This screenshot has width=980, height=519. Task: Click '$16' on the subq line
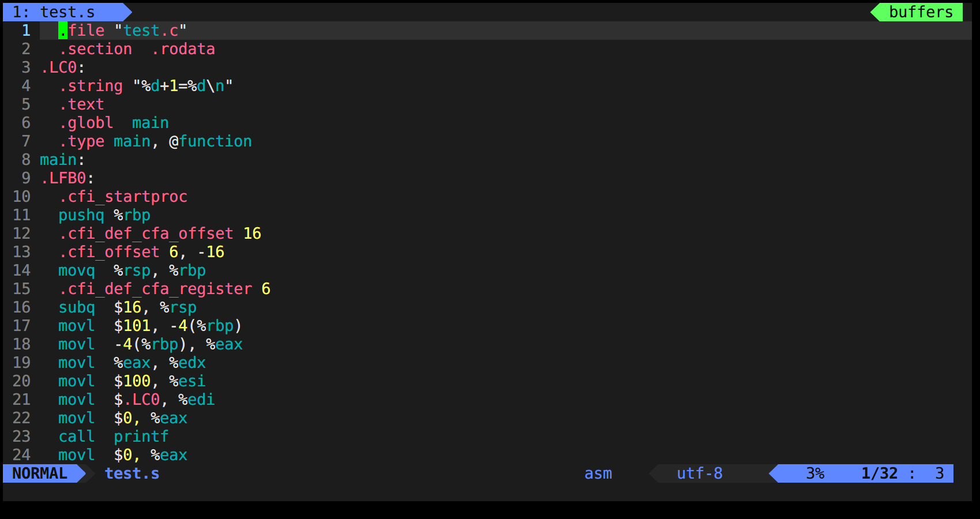tap(127, 307)
